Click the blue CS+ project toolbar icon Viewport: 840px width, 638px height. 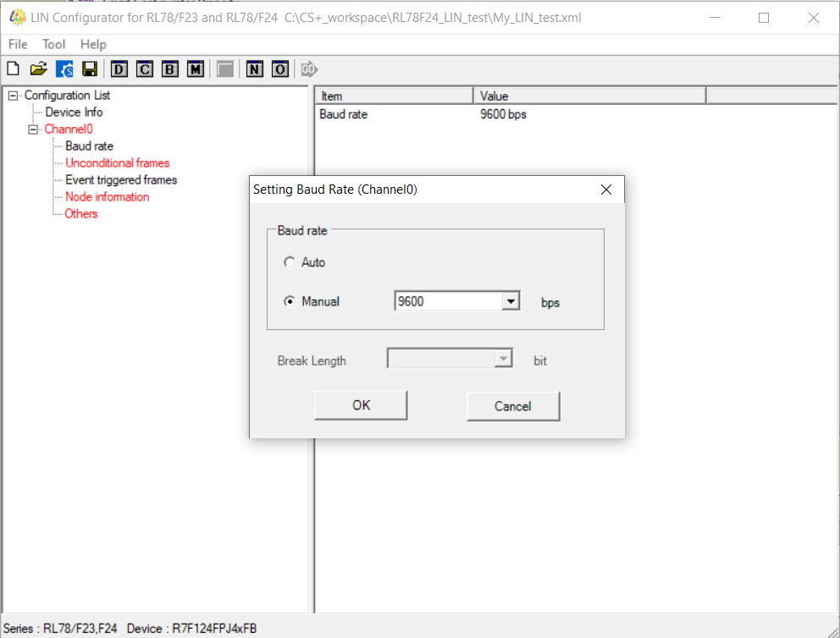tap(64, 69)
